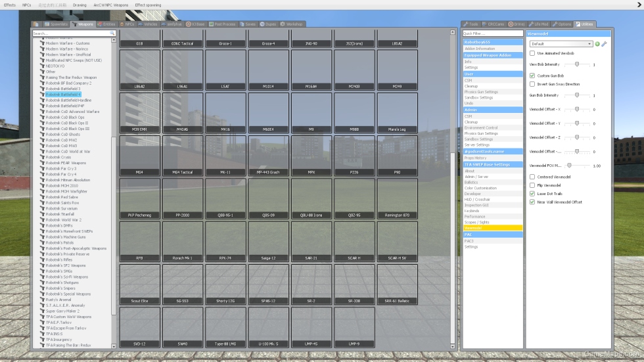Adjust the Viewmodel Offset - X slider

pos(577,109)
